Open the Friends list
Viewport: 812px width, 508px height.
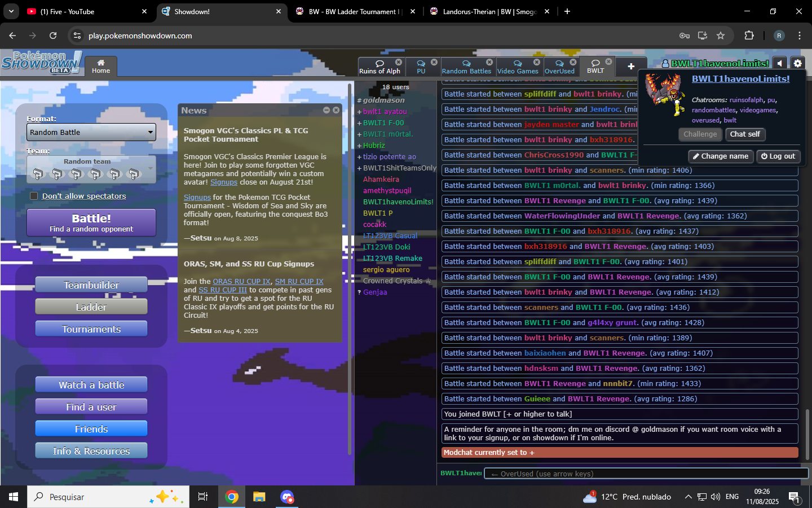click(x=91, y=429)
